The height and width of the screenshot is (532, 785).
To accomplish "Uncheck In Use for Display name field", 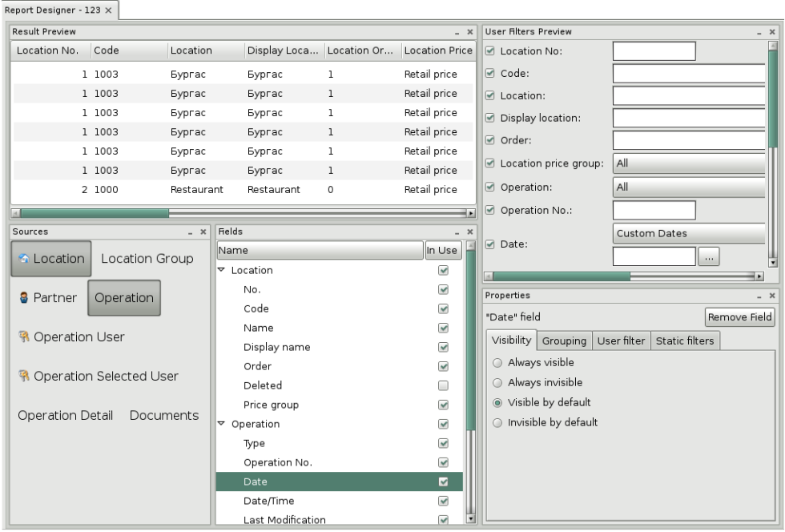I will coord(443,347).
